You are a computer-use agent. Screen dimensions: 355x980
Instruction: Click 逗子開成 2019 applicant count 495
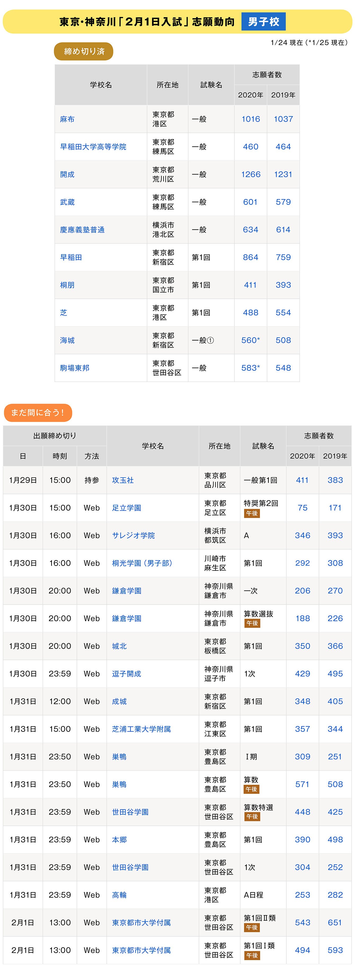click(x=335, y=674)
